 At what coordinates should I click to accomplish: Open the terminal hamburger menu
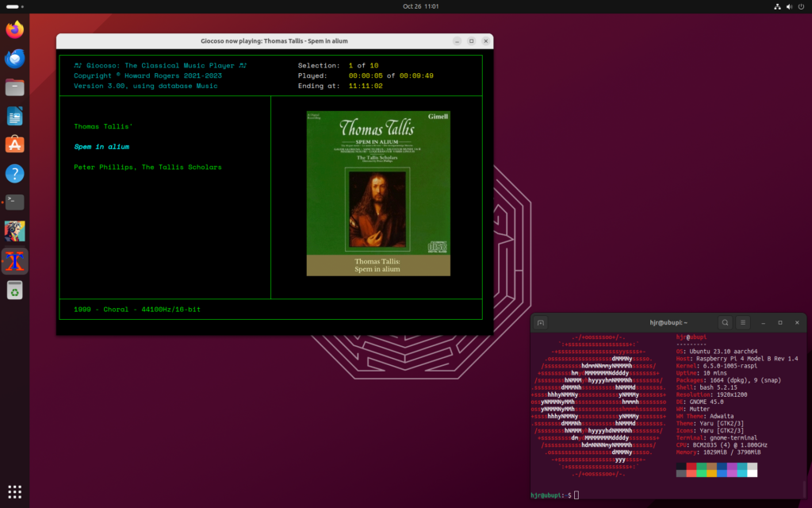[x=742, y=322]
